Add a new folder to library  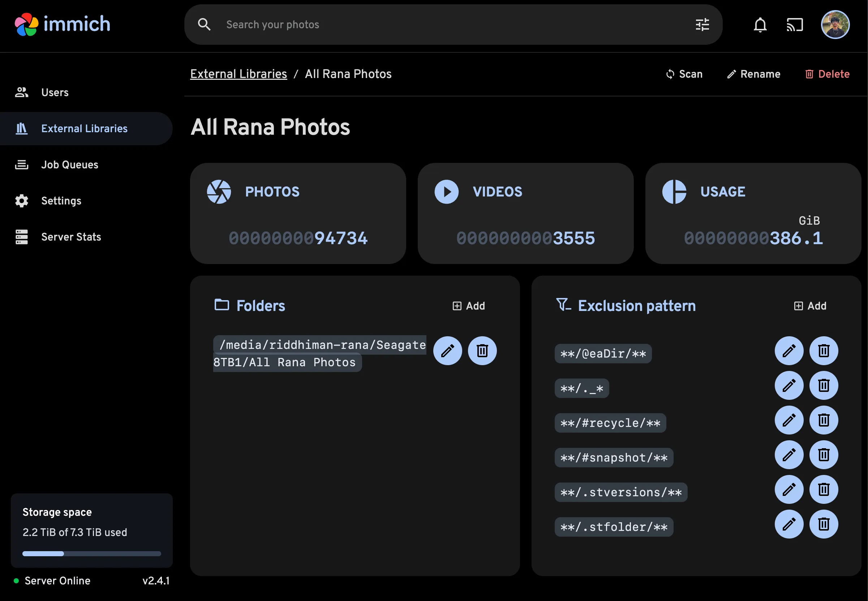coord(469,306)
